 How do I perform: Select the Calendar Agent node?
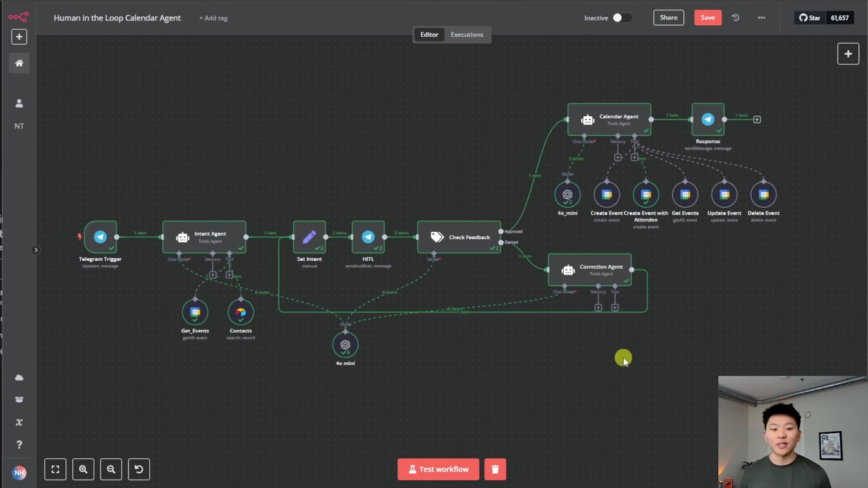pyautogui.click(x=610, y=119)
